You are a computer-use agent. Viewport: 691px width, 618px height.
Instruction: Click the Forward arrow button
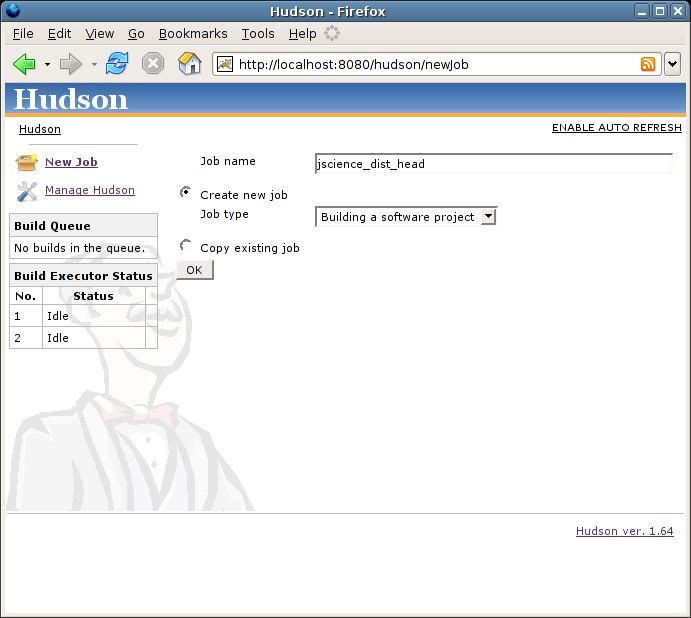[x=71, y=64]
